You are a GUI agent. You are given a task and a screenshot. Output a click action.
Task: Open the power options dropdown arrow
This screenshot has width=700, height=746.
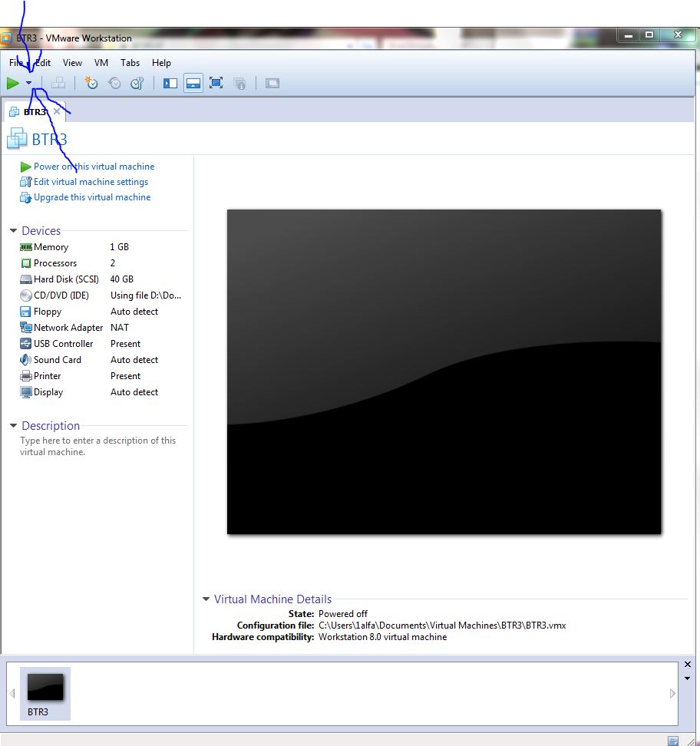point(29,83)
